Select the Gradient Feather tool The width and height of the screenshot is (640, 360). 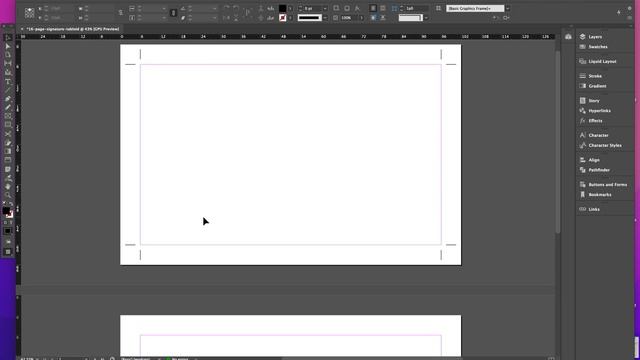8,160
